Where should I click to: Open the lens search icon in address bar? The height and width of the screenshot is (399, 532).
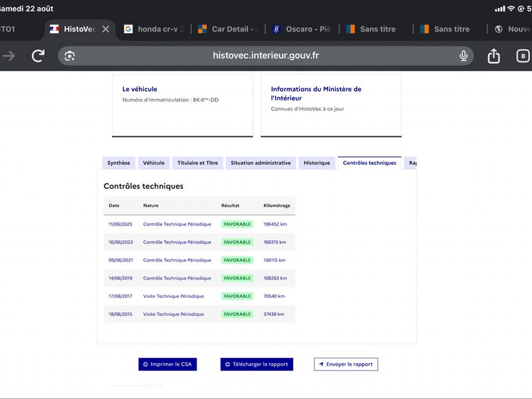[70, 56]
